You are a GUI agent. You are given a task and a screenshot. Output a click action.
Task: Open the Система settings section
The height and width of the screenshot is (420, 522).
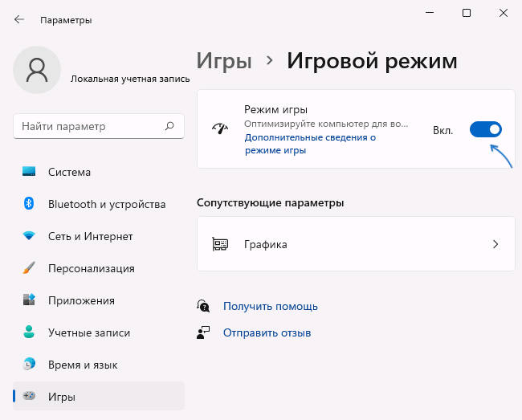tap(69, 172)
